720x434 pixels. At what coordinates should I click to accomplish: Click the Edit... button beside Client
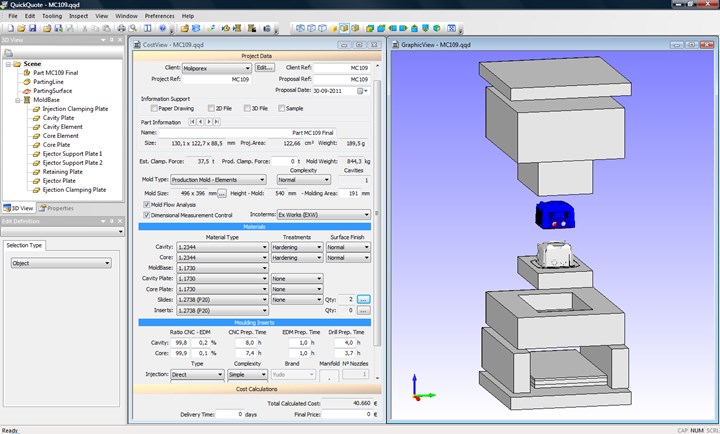(x=265, y=68)
